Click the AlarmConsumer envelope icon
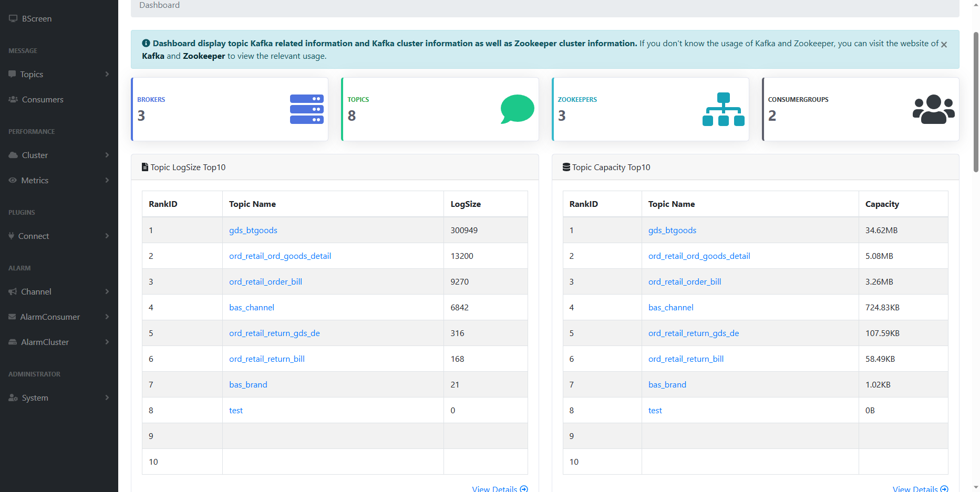 (x=12, y=317)
